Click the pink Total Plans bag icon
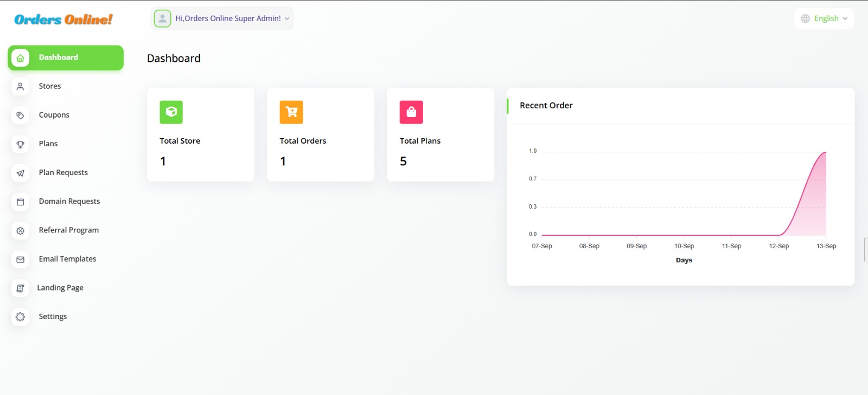Viewport: 868px width, 395px height. tap(411, 112)
